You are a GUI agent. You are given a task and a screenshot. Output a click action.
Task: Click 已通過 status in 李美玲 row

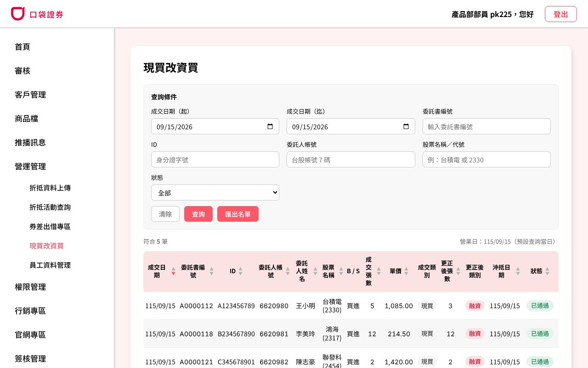click(540, 333)
